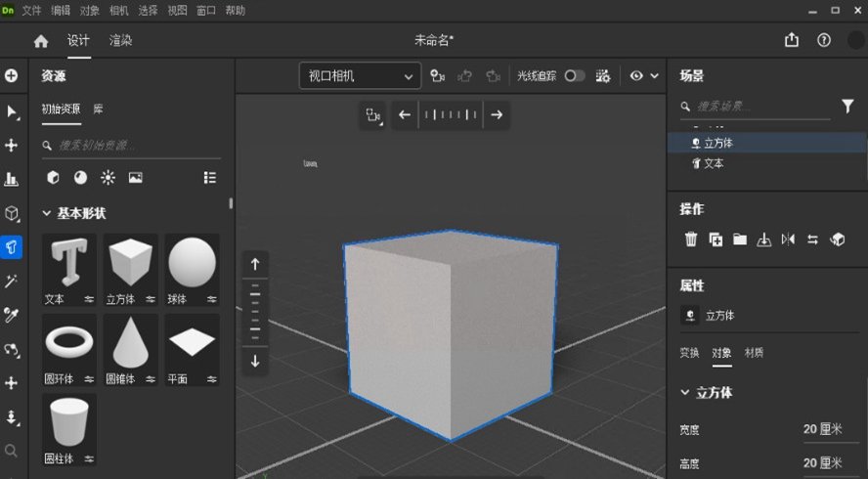Open the scene filter funnel icon

pos(847,106)
